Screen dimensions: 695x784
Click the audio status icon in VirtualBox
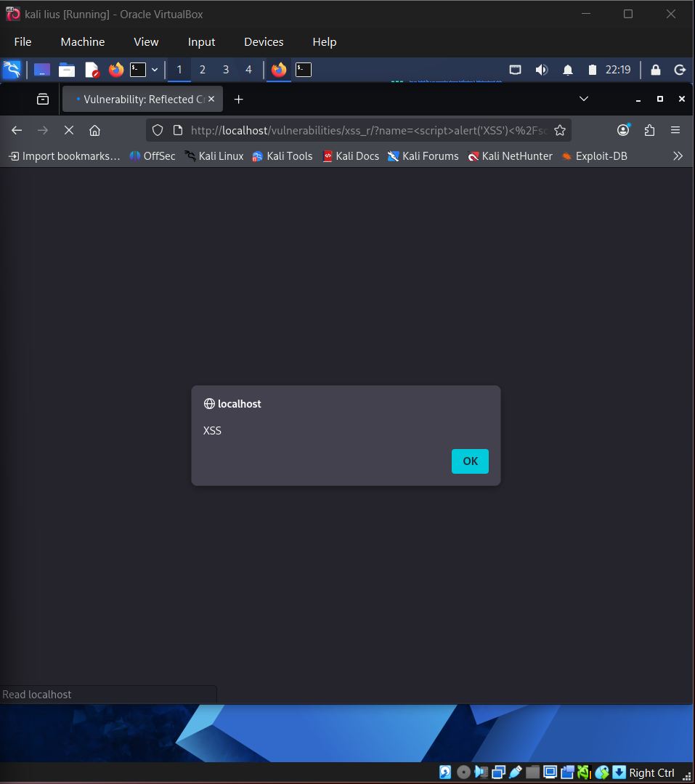(x=481, y=772)
